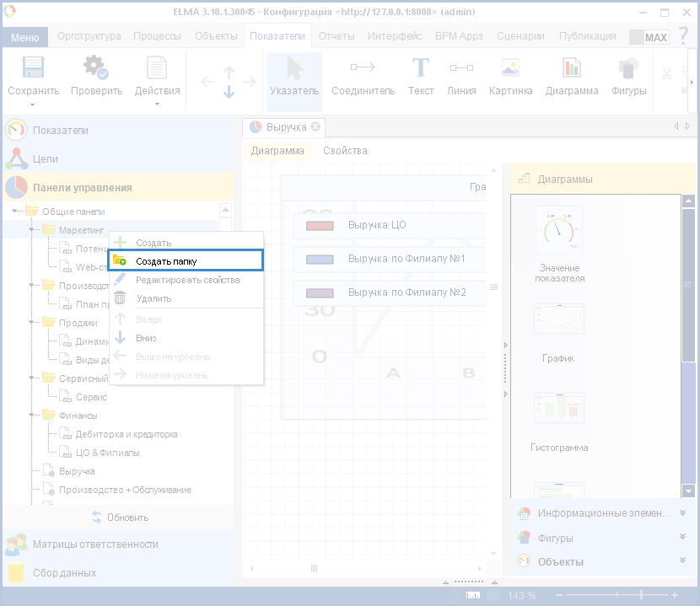Select the Текст tool in ribbon
The width and height of the screenshot is (700, 606).
pyautogui.click(x=420, y=78)
